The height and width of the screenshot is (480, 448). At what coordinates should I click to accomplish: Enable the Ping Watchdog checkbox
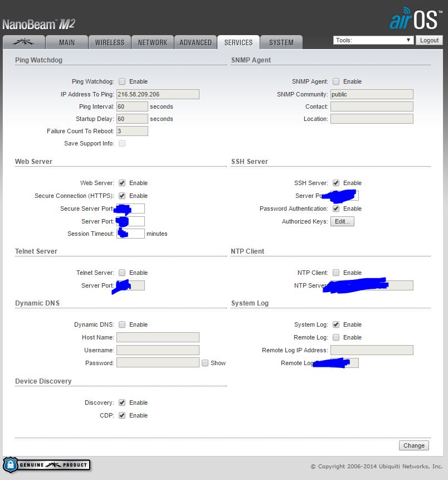122,81
